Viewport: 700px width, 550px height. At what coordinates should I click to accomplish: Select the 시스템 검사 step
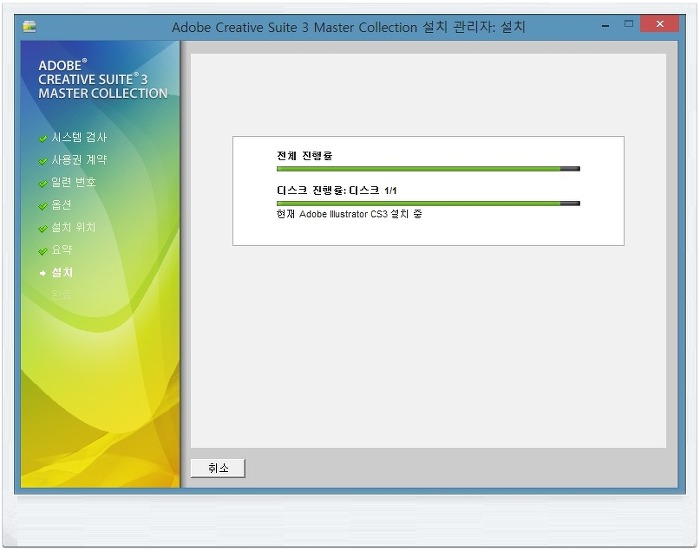[x=79, y=137]
